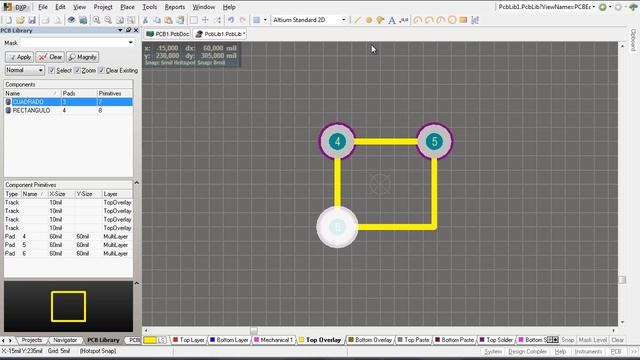The image size is (640, 360).
Task: Click the New document toolbar icon
Action: point(9,20)
